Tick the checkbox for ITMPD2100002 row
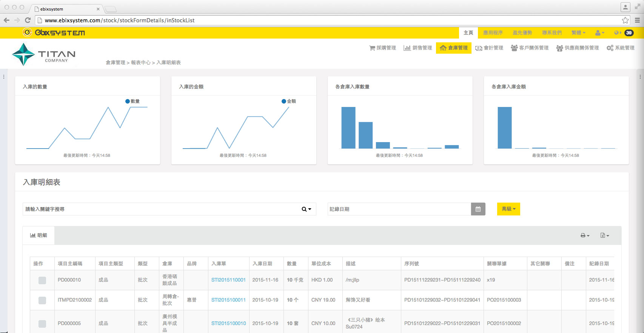 (x=42, y=300)
